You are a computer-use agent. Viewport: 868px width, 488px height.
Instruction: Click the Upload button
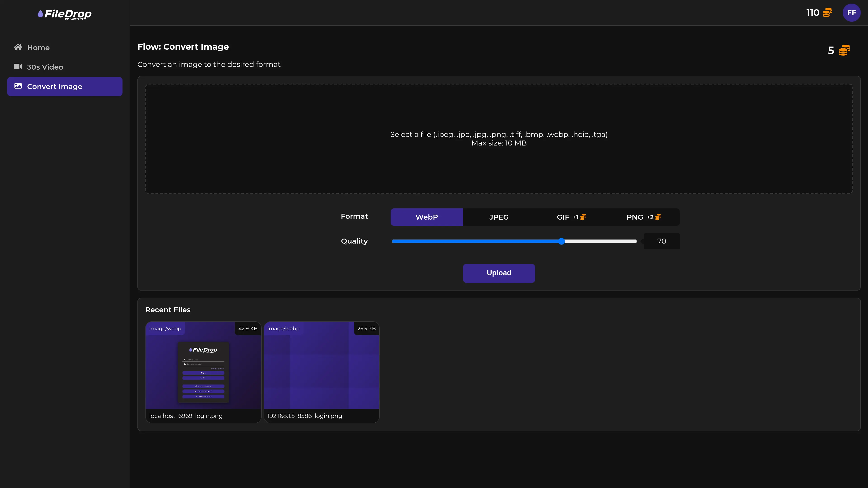pos(499,273)
